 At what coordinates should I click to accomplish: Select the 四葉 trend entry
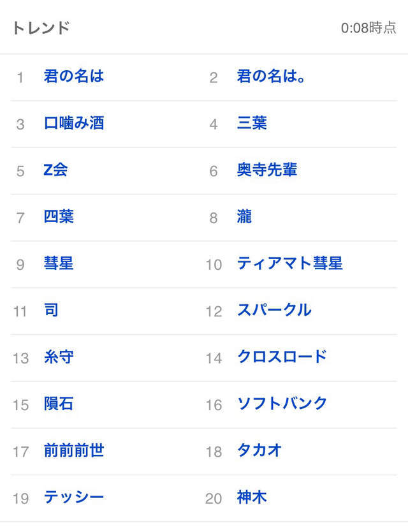tap(59, 217)
